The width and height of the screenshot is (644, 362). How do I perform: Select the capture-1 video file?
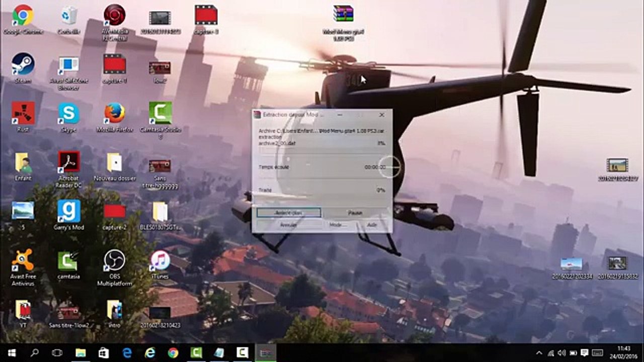tap(115, 68)
